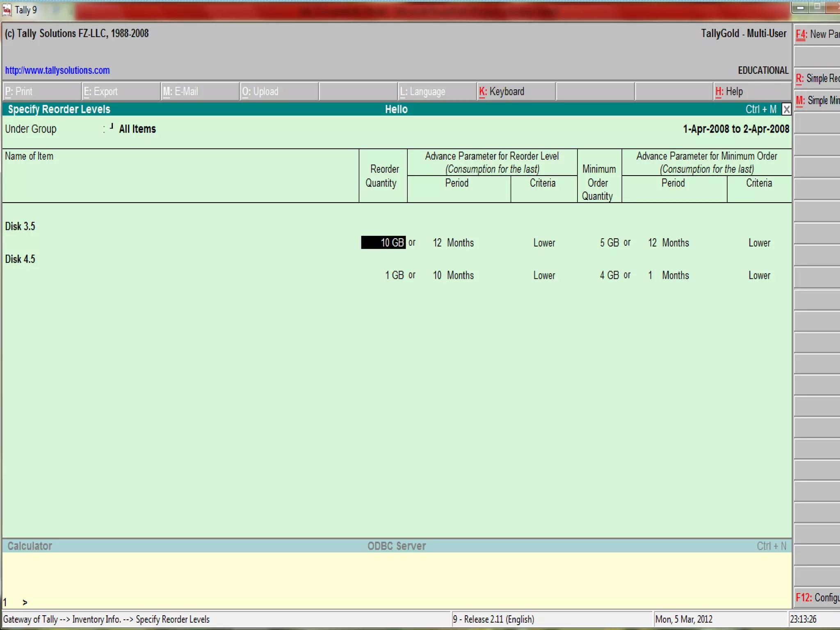Image resolution: width=840 pixels, height=630 pixels.
Task: Click the R: Simple Reorder side button
Action: coord(817,78)
